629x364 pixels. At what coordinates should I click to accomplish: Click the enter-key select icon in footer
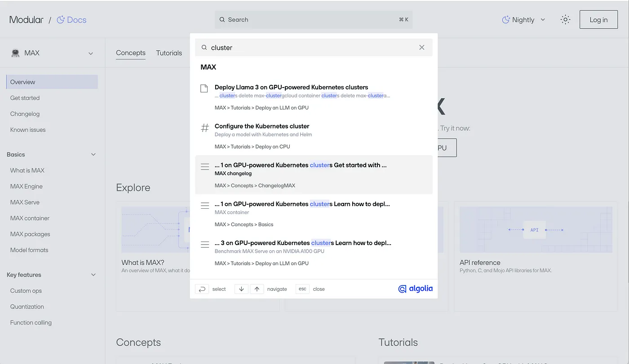tap(202, 289)
